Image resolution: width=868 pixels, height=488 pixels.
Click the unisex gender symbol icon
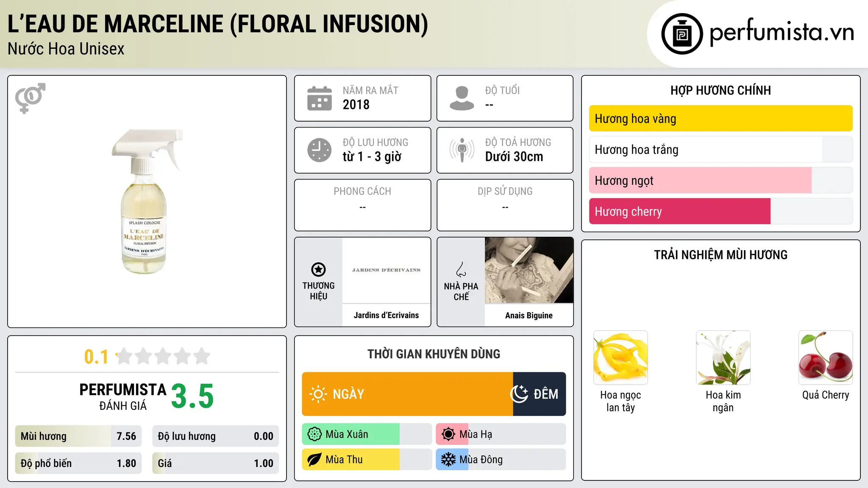(30, 98)
